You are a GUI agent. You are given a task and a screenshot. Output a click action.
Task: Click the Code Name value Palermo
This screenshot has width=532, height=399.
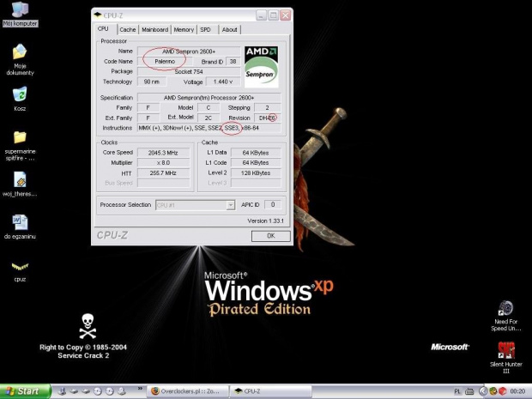(x=165, y=62)
